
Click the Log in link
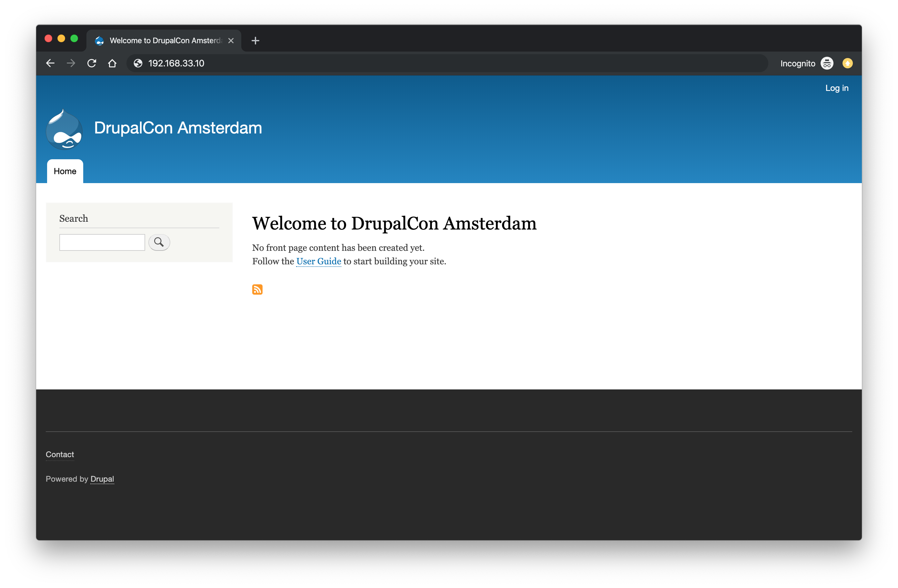pos(836,88)
